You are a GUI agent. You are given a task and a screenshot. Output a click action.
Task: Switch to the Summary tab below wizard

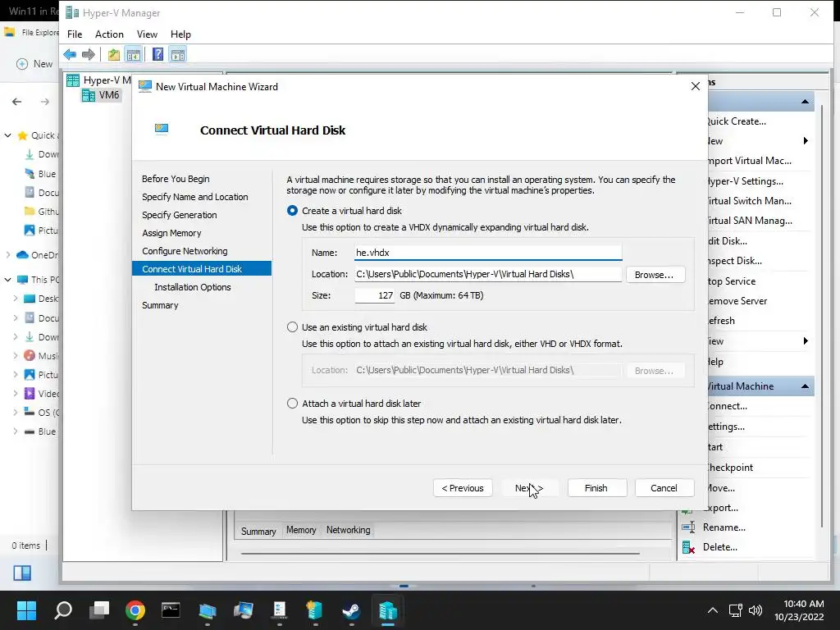258,531
